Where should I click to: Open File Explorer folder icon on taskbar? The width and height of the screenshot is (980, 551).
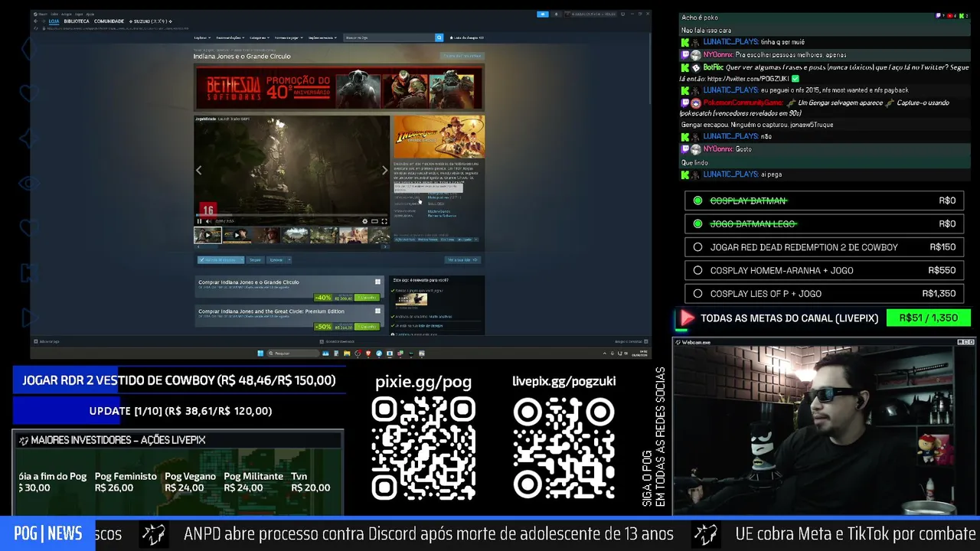click(347, 354)
